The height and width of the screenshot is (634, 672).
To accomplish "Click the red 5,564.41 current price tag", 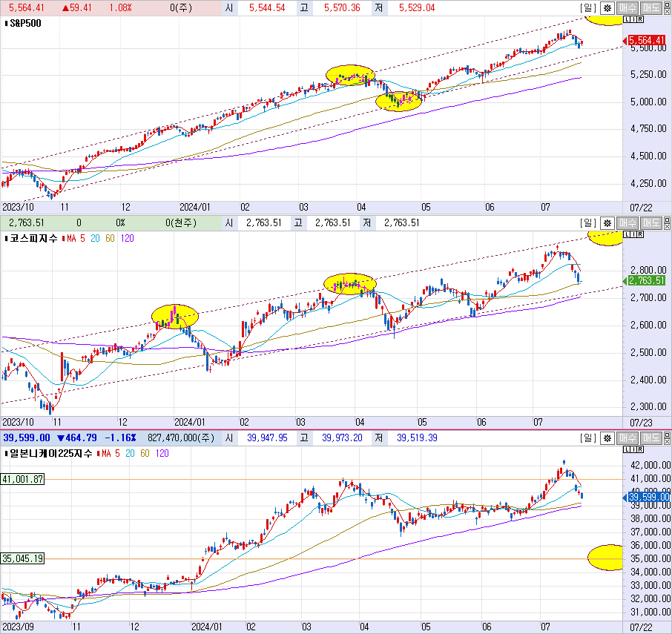I will click(x=647, y=40).
